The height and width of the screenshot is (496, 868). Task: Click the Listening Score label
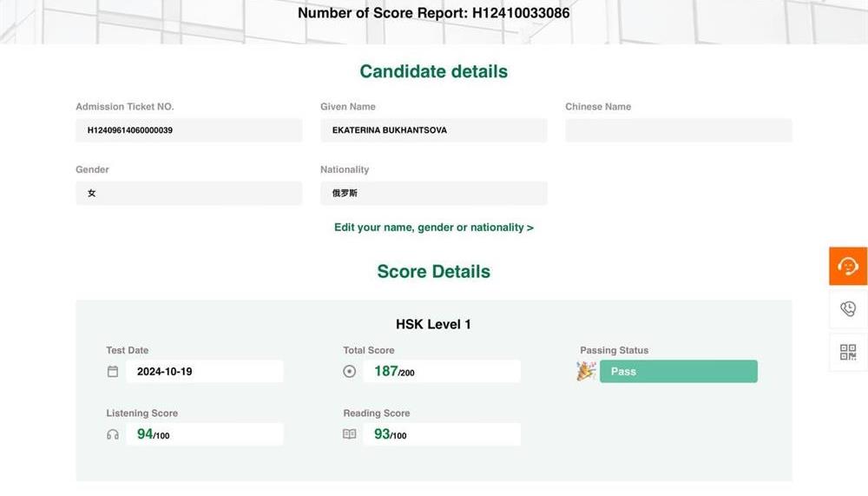(x=141, y=413)
